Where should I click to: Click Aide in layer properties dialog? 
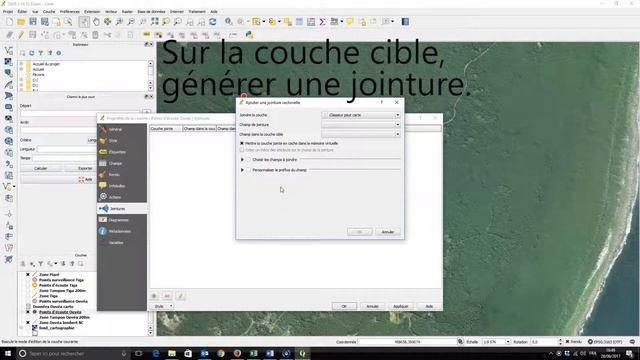[429, 306]
